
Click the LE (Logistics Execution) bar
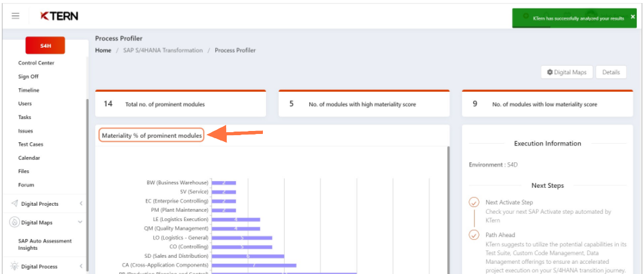(x=236, y=219)
